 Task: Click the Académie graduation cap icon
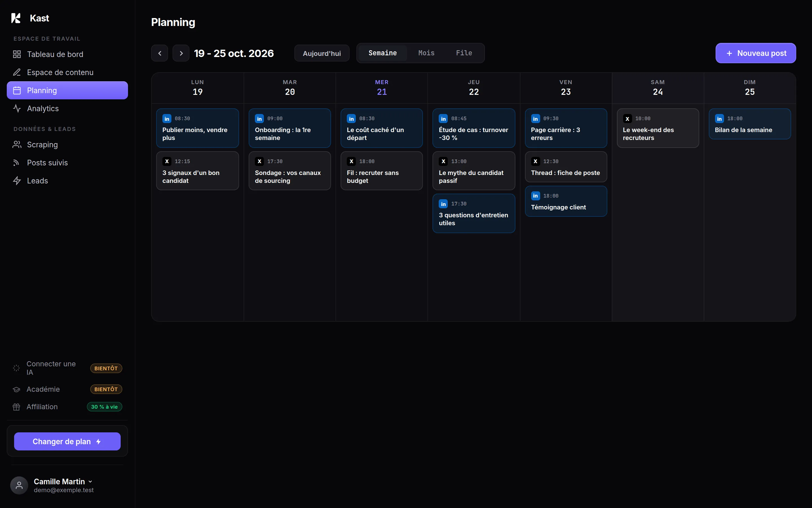pos(16,389)
